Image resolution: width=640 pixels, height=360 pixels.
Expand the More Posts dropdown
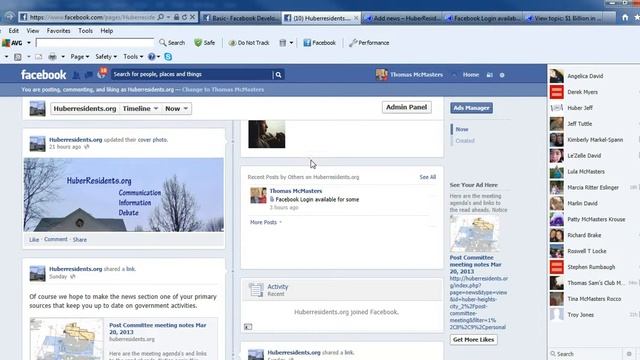266,222
